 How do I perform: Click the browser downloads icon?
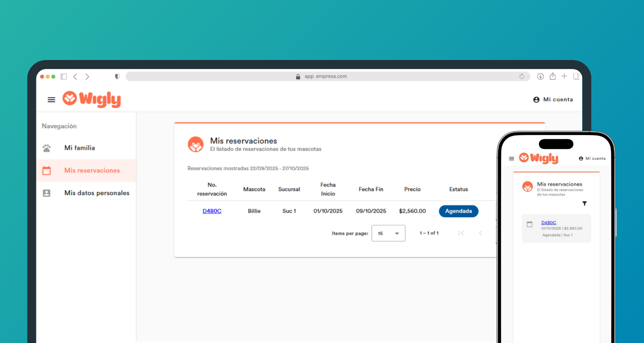(540, 76)
